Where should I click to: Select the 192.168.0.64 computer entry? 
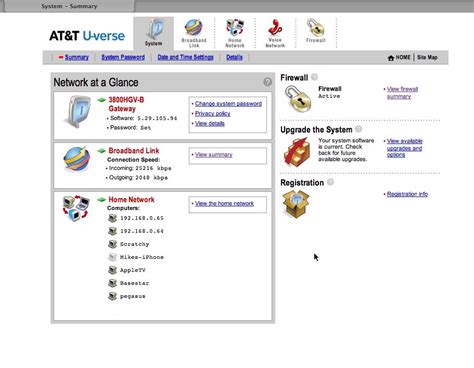click(142, 231)
